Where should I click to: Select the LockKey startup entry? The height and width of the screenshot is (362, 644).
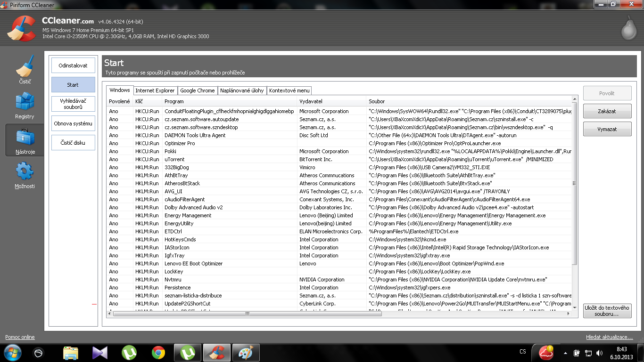(x=339, y=271)
